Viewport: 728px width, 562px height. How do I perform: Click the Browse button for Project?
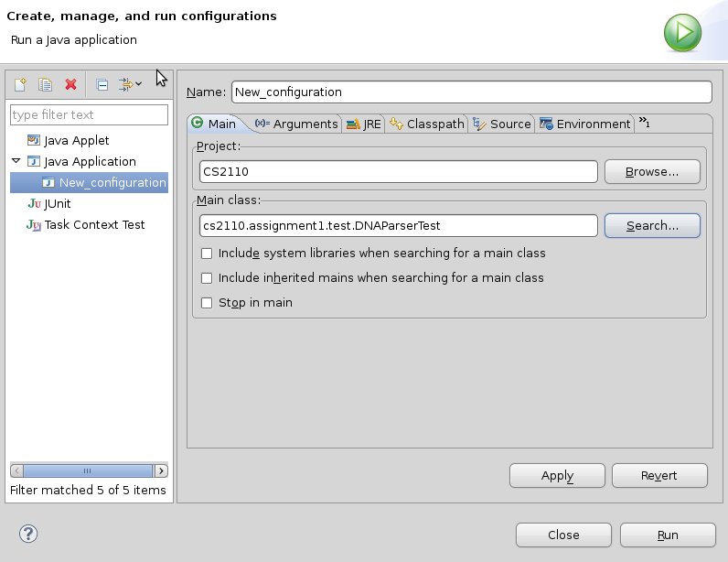(652, 171)
